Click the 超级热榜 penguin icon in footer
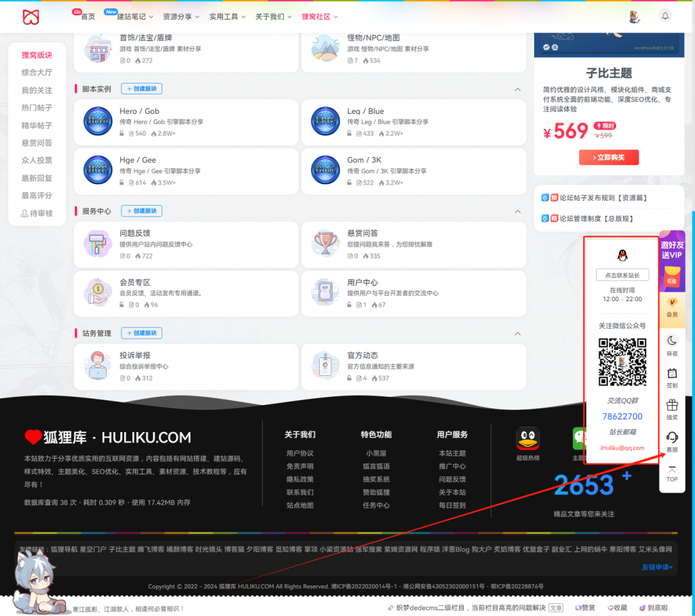This screenshot has height=616, width=695. pyautogui.click(x=527, y=440)
